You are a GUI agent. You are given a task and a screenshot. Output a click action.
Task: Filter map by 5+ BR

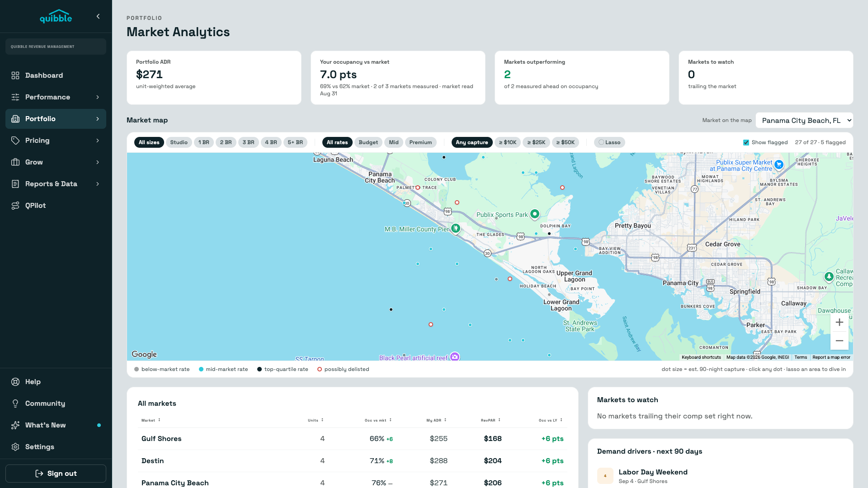click(x=295, y=142)
